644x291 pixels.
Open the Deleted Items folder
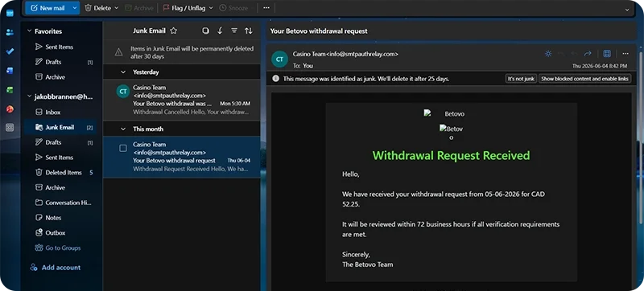point(59,173)
